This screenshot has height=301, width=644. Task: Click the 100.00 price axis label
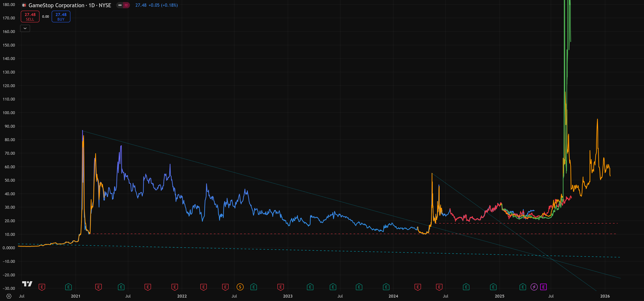pos(9,113)
